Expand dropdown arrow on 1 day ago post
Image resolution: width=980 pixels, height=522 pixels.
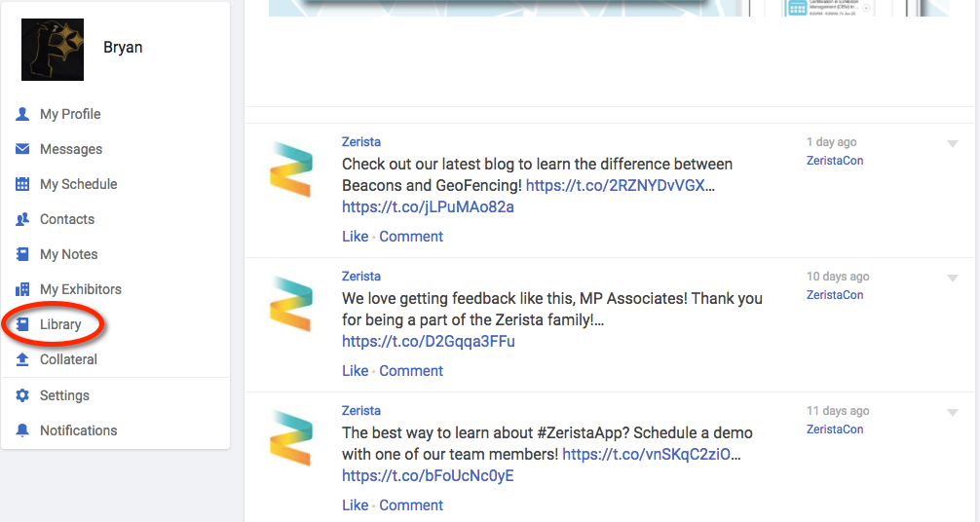[953, 144]
